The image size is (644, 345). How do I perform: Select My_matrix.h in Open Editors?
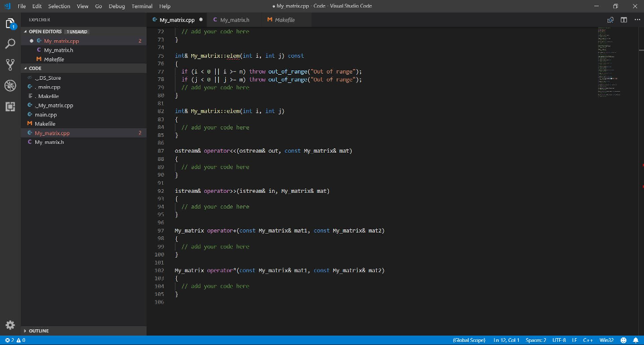point(84,50)
